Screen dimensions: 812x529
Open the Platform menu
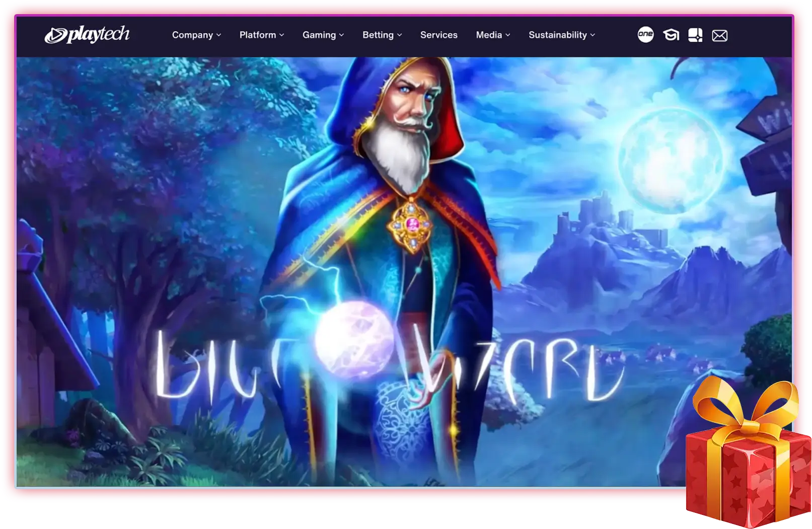click(262, 35)
